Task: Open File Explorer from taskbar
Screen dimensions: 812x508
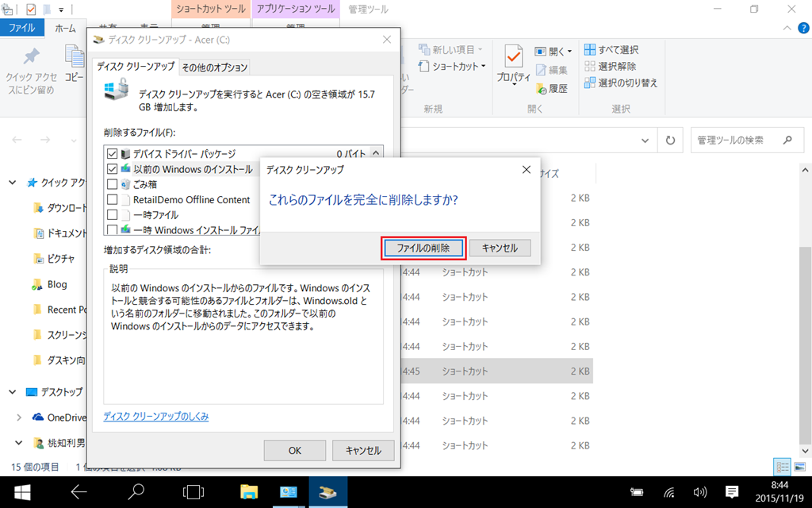Action: pyautogui.click(x=249, y=492)
